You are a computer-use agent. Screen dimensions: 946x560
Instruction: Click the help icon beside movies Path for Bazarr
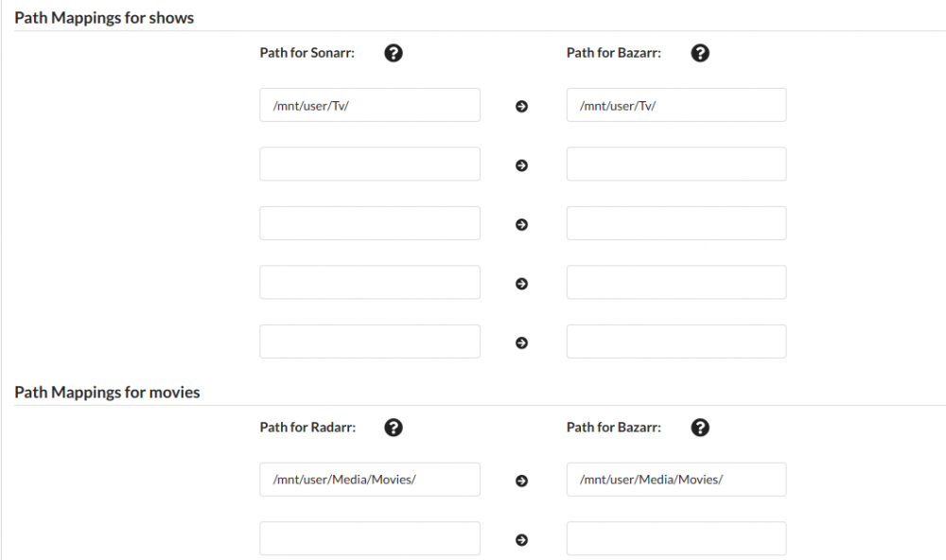700,428
